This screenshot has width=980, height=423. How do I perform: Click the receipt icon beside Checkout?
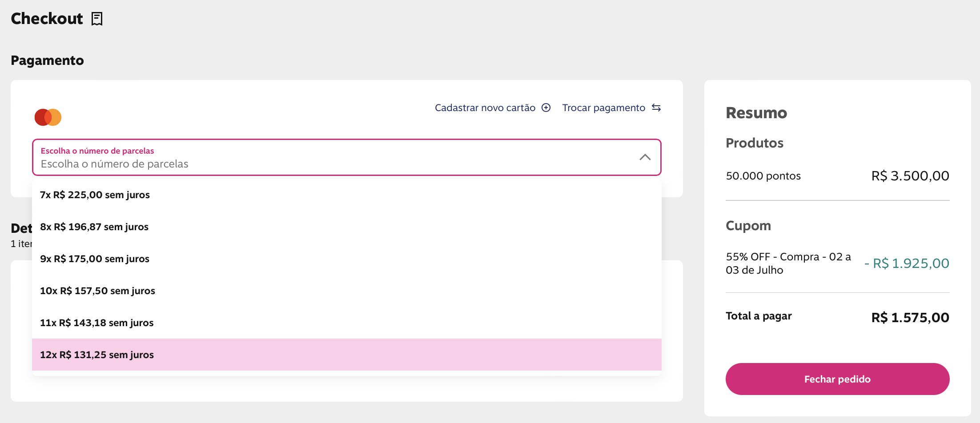97,19
